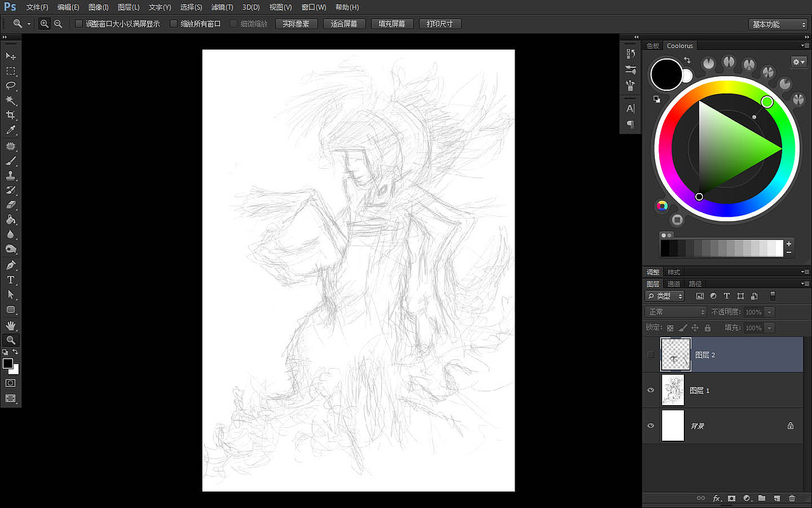Hide the 背景 layer eye icon

click(x=650, y=425)
